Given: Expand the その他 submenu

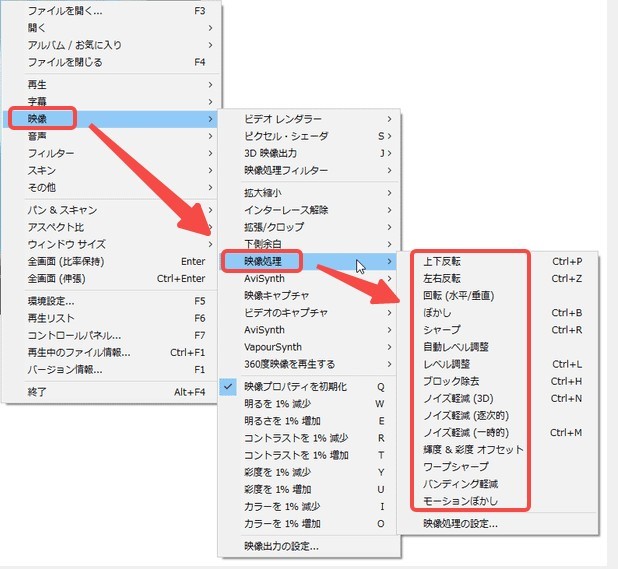Looking at the screenshot, I should coord(110,187).
